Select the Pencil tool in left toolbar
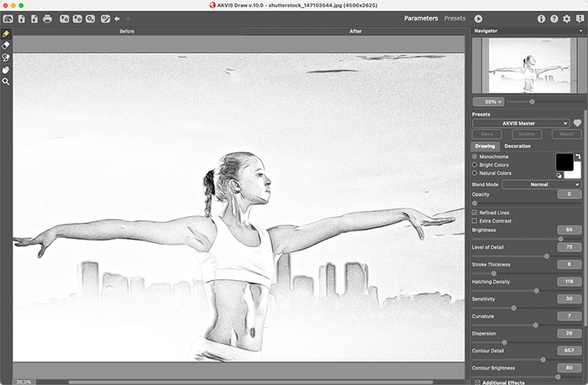The height and width of the screenshot is (385, 588). pos(6,34)
